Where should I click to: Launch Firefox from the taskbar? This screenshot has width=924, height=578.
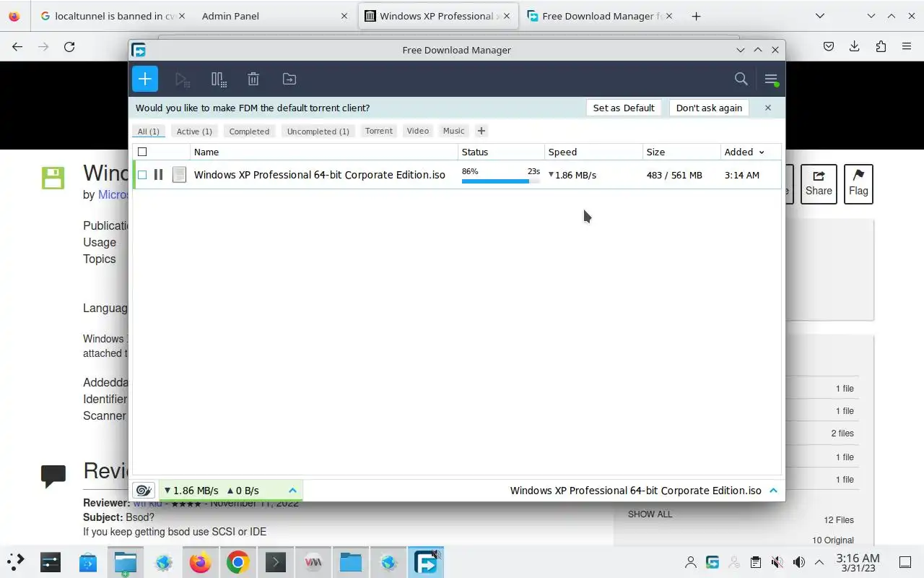coord(200,561)
